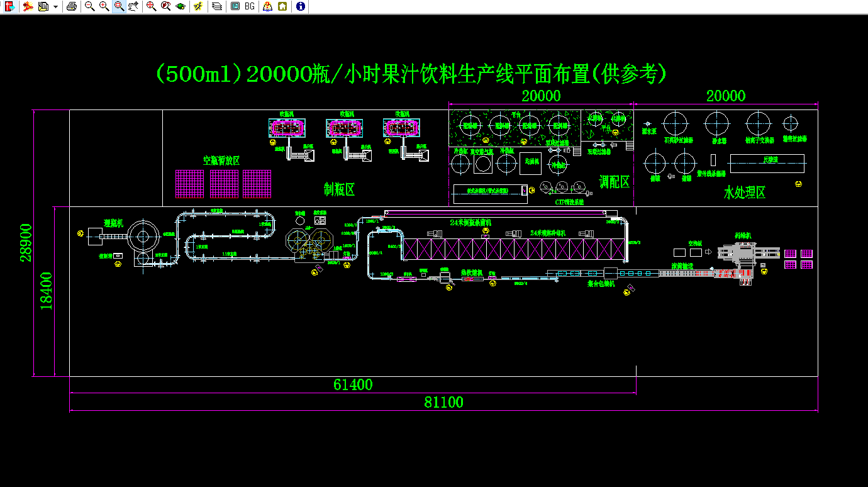Click the Print icon

click(x=72, y=6)
